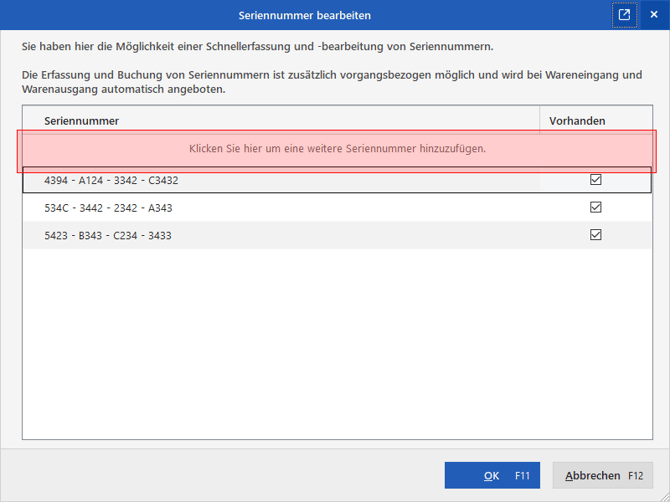Click the paragraph about Wareneingang and Warenausgang
Image resolution: width=670 pixels, height=502 pixels.
click(x=332, y=82)
